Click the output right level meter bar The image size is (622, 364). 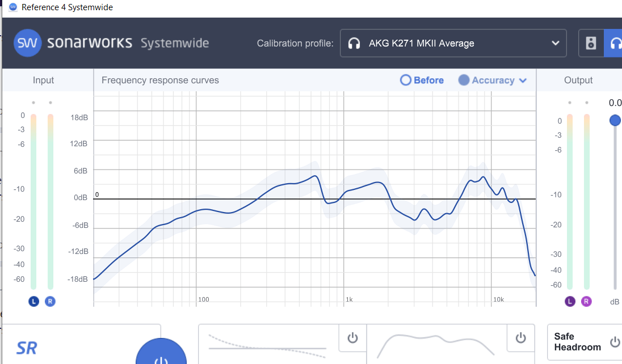click(587, 201)
